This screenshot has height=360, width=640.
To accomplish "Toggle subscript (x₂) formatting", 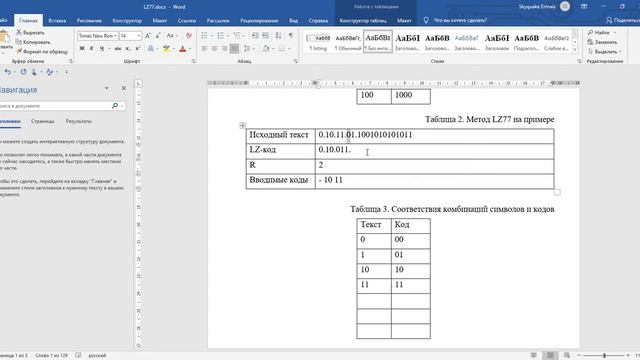I will pyautogui.click(x=128, y=49).
